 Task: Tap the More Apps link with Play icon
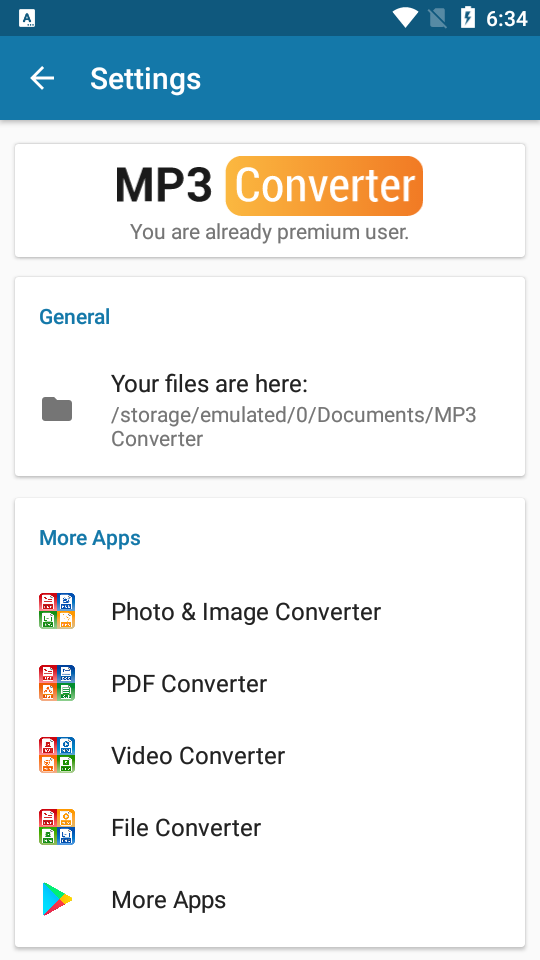(270, 899)
